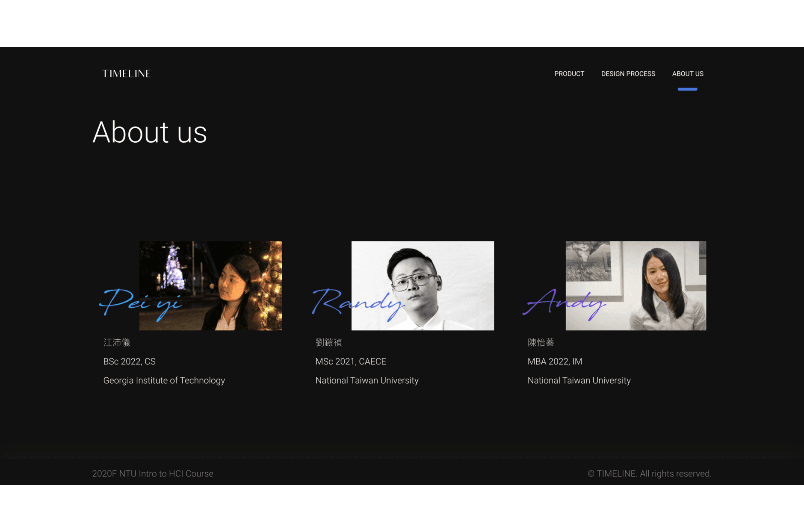Click the Chinese name 江沛儀

116,342
